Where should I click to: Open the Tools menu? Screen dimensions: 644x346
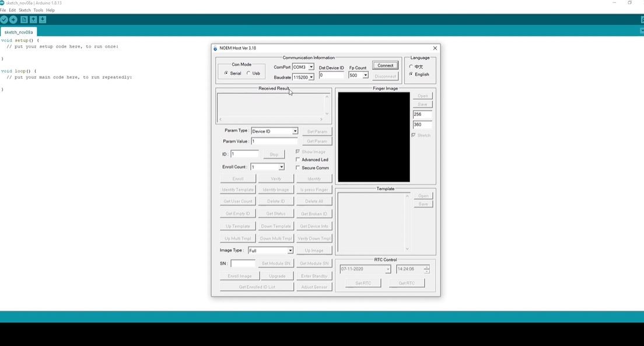pyautogui.click(x=38, y=10)
